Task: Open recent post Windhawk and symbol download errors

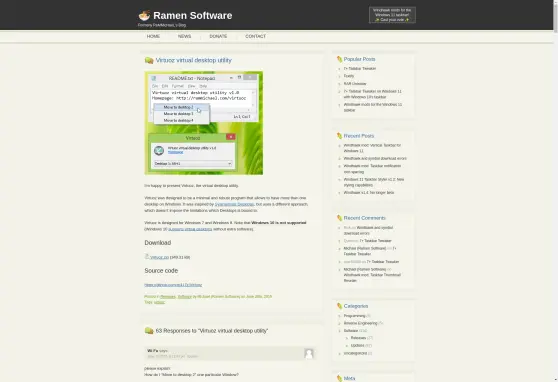Action: (x=375, y=158)
